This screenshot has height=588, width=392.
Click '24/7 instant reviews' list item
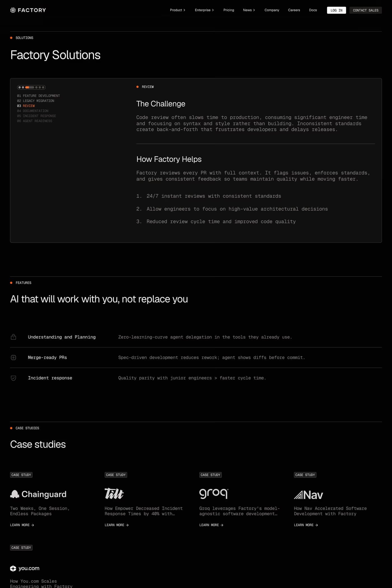[209, 196]
